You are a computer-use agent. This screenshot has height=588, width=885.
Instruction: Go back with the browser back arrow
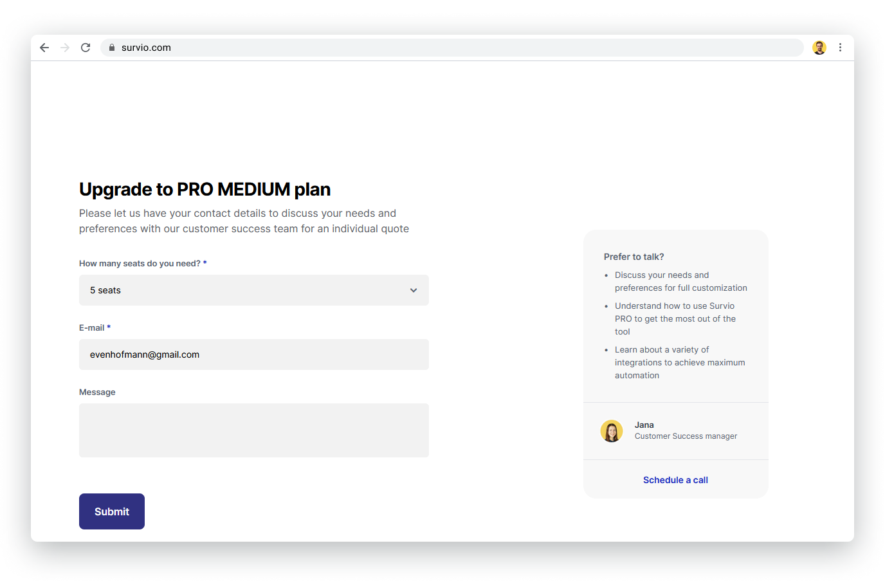click(x=44, y=48)
